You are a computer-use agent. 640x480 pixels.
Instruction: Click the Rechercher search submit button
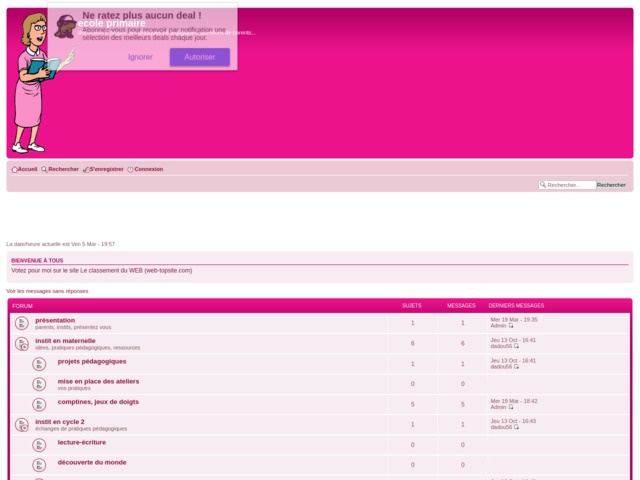611,185
